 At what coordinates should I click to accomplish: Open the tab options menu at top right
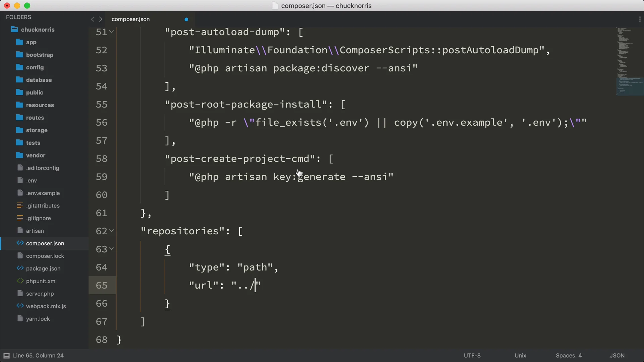pyautogui.click(x=640, y=19)
